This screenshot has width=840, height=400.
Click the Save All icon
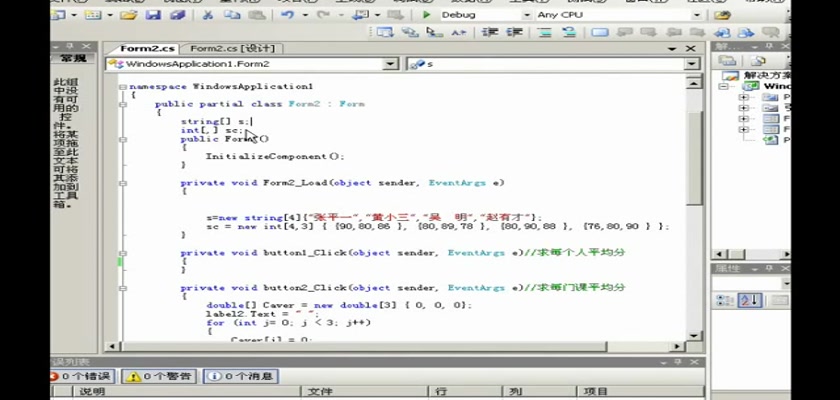[178, 15]
